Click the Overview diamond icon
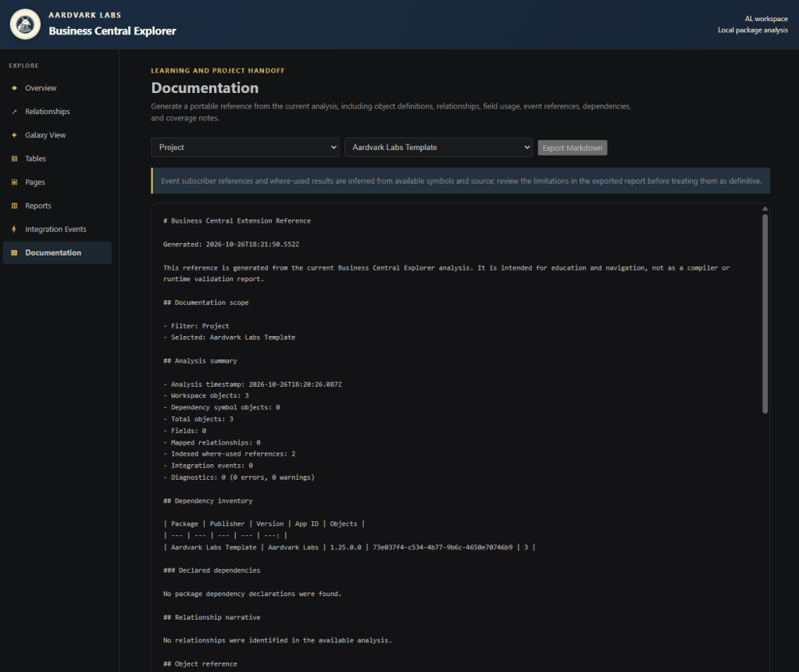Screen dimensions: 799x672 tap(14, 88)
